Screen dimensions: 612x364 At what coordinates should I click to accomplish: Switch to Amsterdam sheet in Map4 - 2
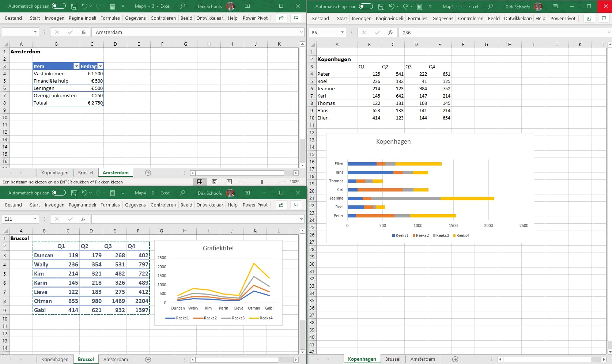click(116, 360)
